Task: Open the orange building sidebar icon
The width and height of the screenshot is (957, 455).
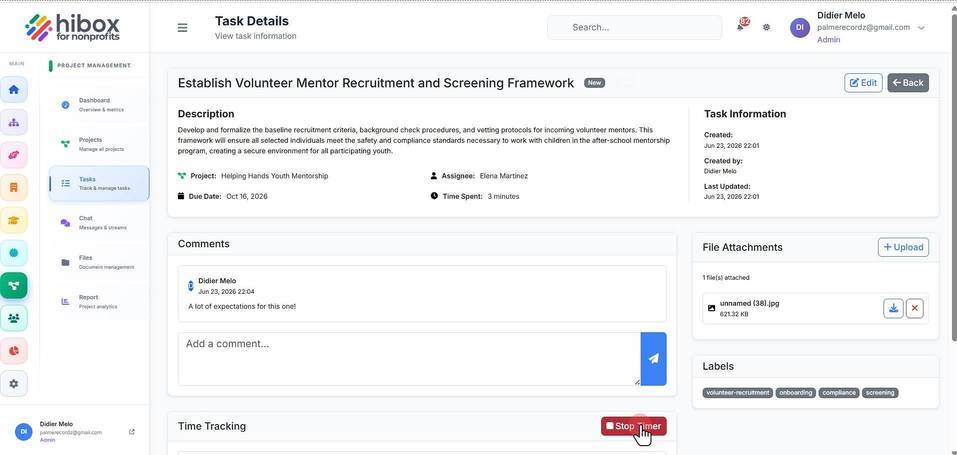Action: point(13,187)
